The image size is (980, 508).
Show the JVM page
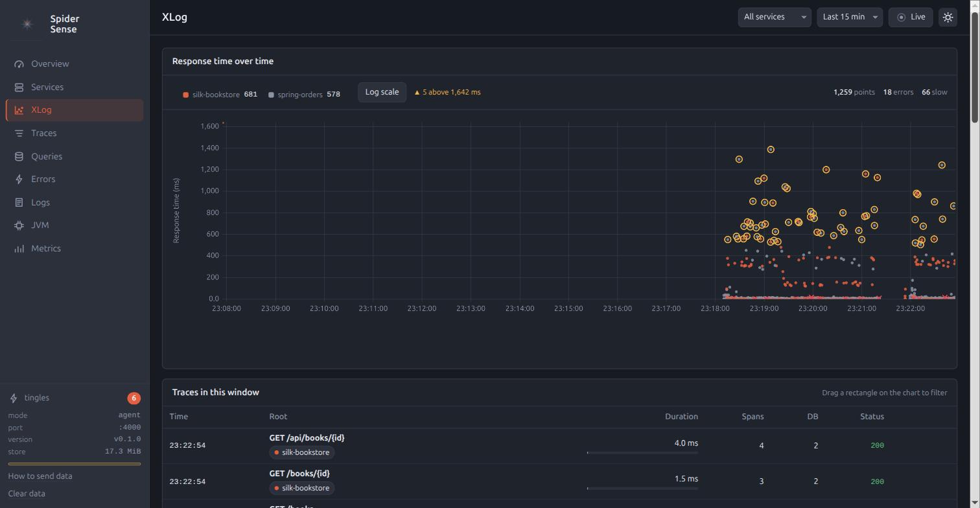(x=75, y=225)
